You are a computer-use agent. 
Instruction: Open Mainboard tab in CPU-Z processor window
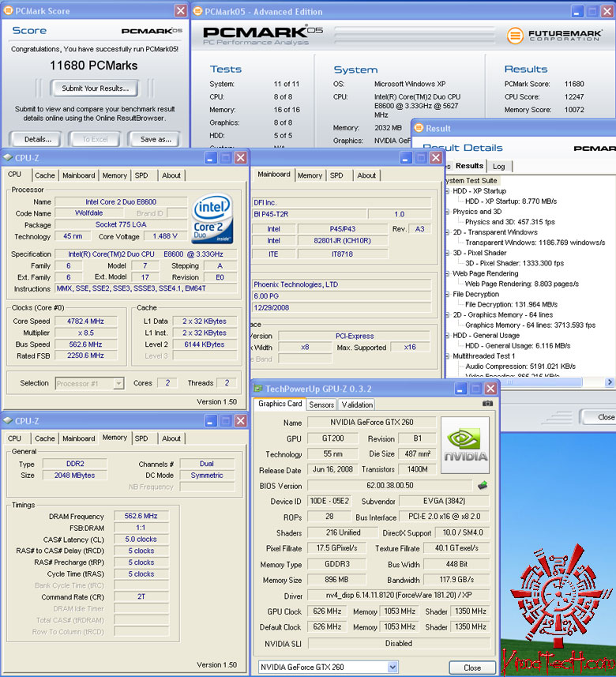coord(78,175)
